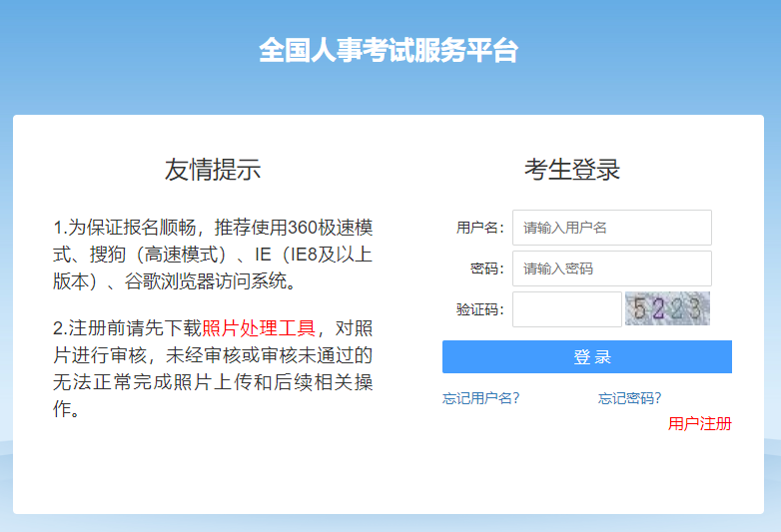Click the 用户名 input field
Image resolution: width=781 pixels, height=532 pixels.
611,228
